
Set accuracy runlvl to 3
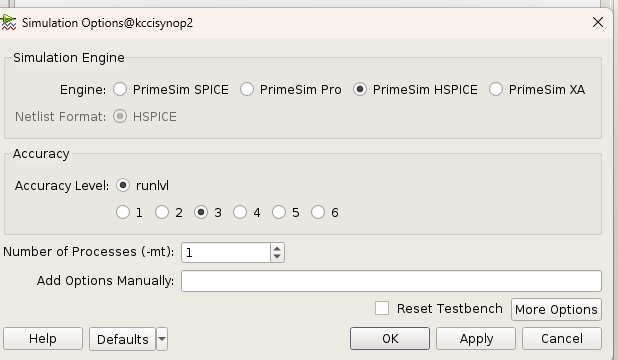tap(201, 213)
